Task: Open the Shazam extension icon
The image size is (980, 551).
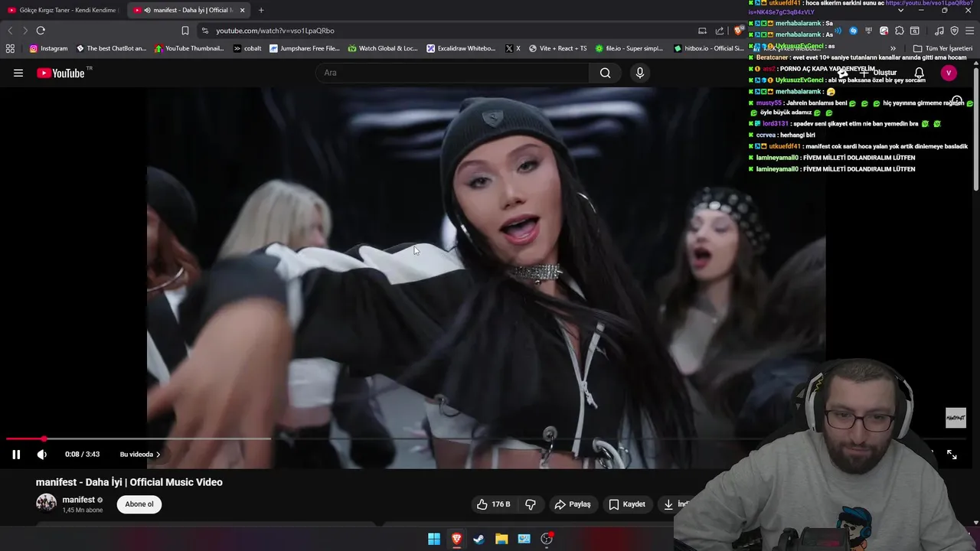Action: pos(854,31)
